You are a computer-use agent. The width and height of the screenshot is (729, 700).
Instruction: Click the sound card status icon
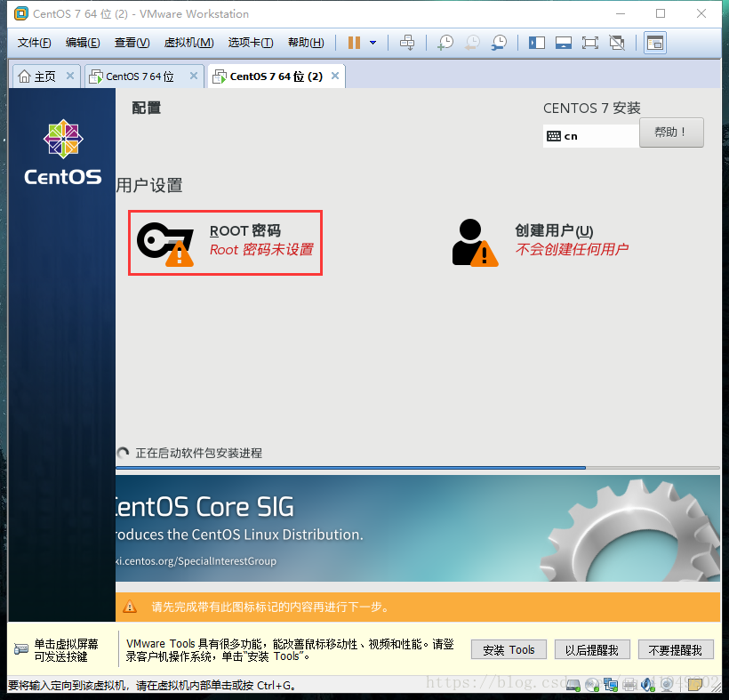coord(648,685)
